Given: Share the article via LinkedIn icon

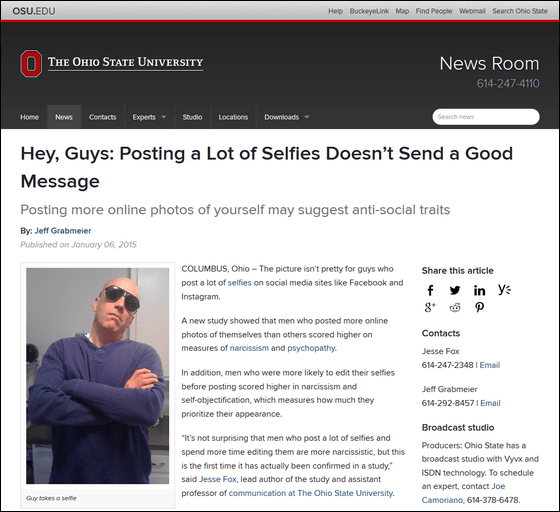Looking at the screenshot, I should click(479, 290).
